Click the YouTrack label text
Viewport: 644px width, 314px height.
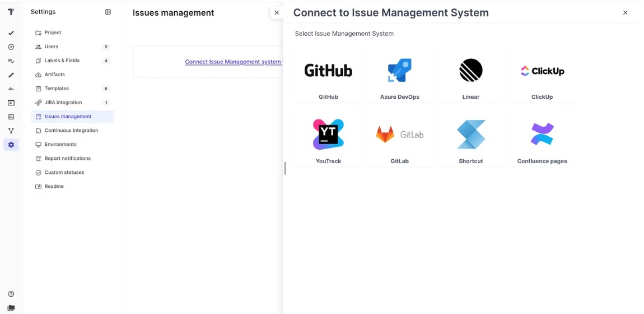[x=328, y=161]
